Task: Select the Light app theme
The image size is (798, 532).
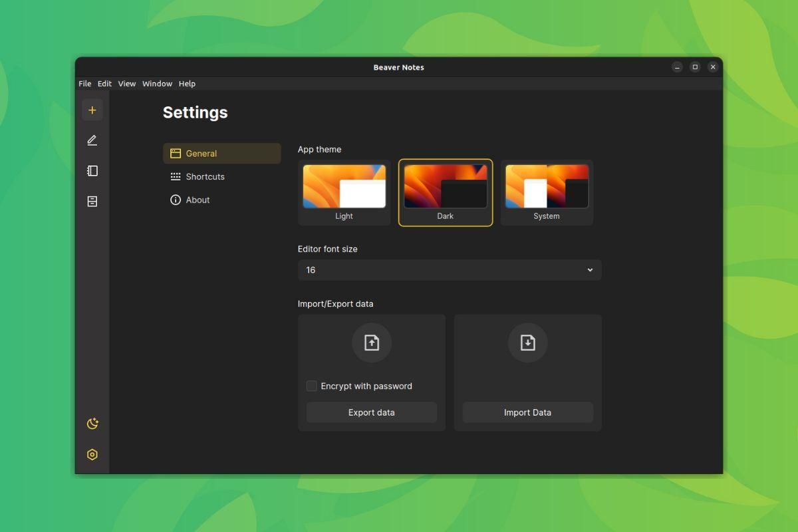Action: pyautogui.click(x=344, y=192)
